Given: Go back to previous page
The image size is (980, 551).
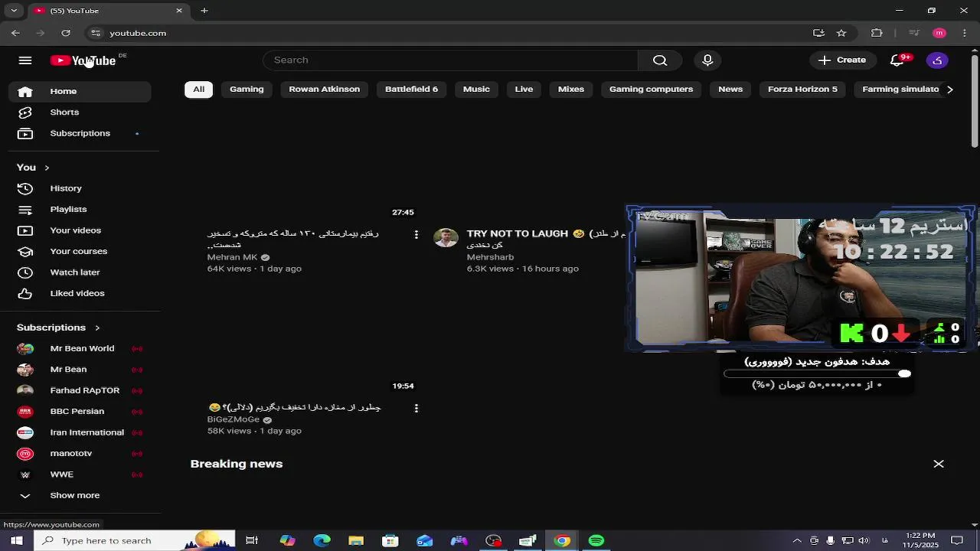Looking at the screenshot, I should (15, 33).
